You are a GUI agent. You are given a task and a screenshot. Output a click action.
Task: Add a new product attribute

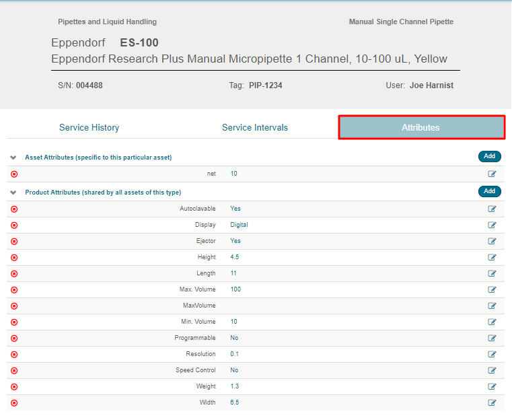tap(490, 191)
